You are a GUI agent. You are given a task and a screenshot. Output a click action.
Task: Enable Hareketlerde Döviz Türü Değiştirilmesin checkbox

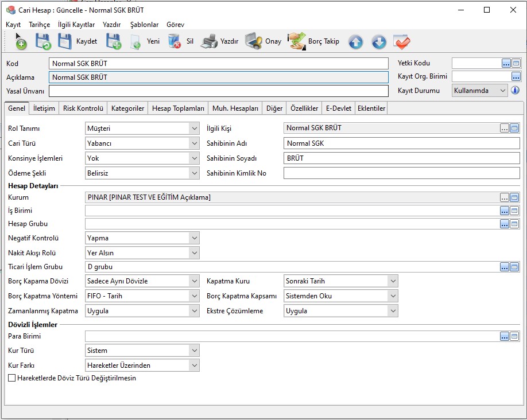(12, 378)
